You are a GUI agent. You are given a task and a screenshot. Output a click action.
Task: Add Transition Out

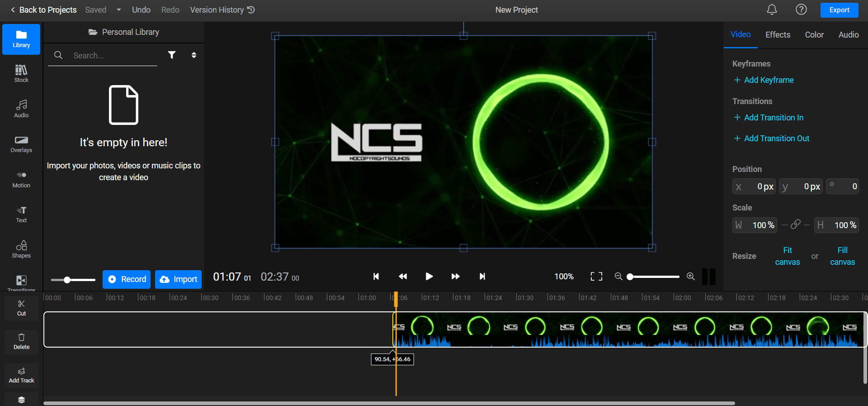click(x=771, y=139)
